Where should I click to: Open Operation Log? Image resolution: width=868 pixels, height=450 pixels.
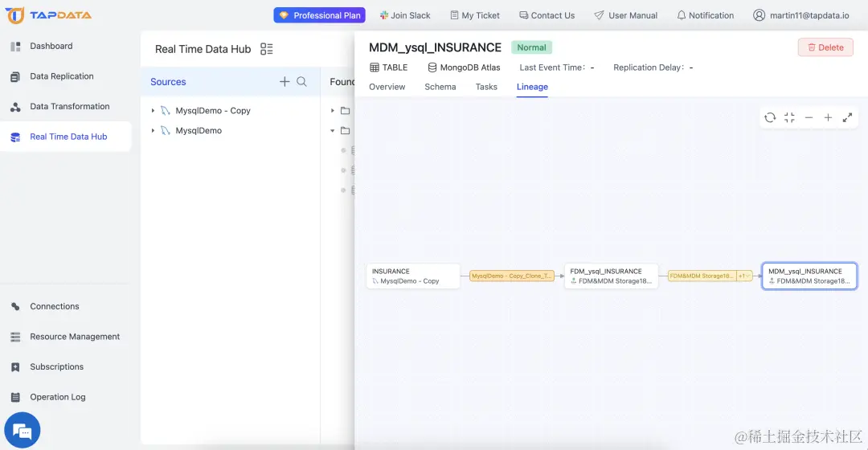click(58, 397)
